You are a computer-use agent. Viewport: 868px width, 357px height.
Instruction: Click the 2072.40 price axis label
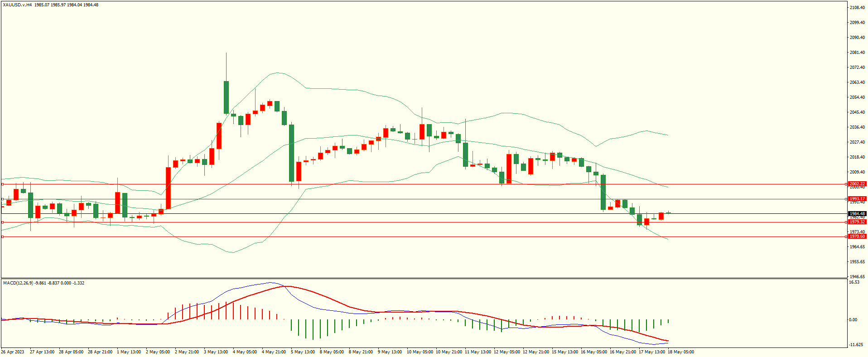[x=857, y=68]
